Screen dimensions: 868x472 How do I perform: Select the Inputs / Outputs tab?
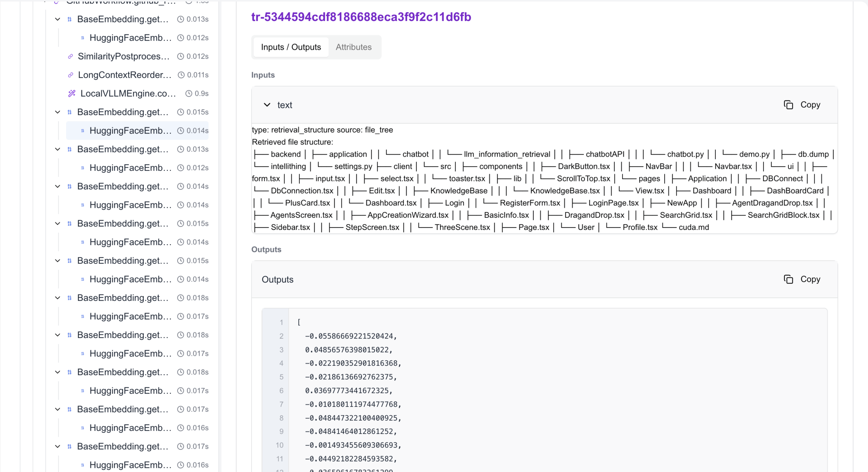coord(291,47)
